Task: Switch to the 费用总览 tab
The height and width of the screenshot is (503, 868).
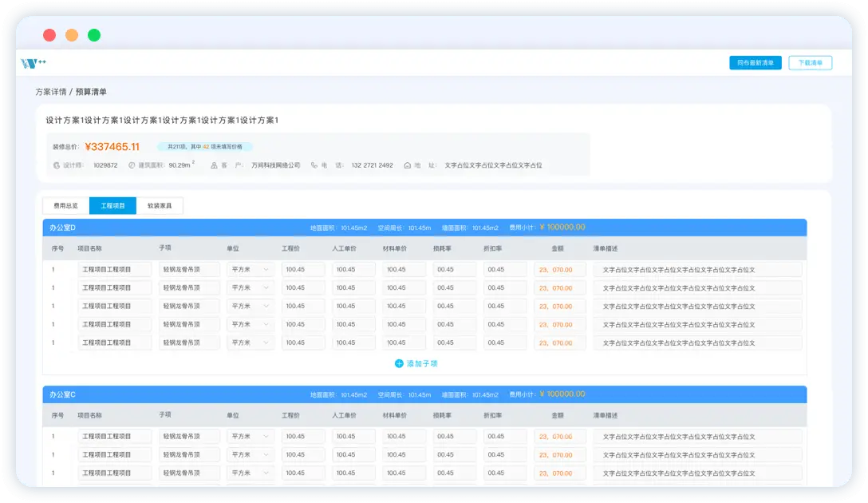Action: 66,205
